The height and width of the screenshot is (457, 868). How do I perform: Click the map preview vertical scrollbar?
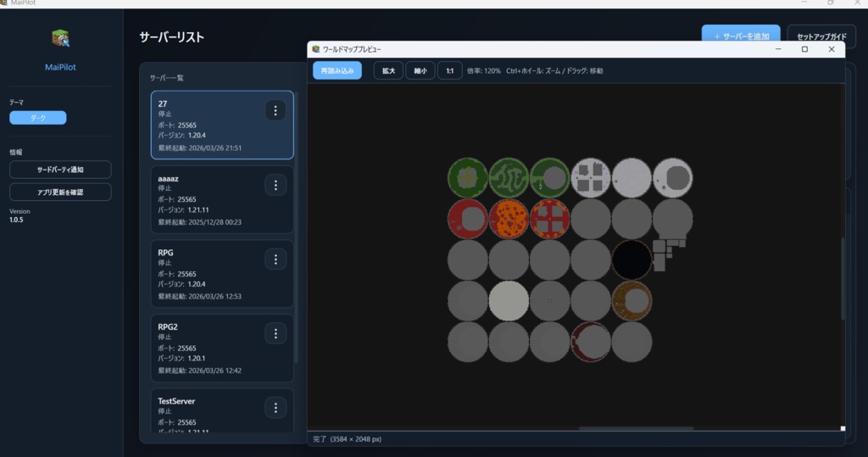843,279
